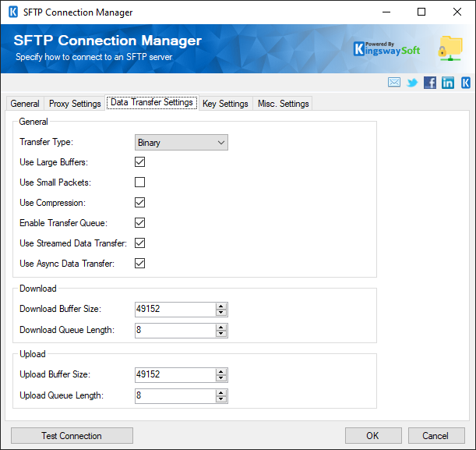Screen dimensions: 476x450
Task: Switch to the Proxy Settings tab
Action: click(x=75, y=104)
